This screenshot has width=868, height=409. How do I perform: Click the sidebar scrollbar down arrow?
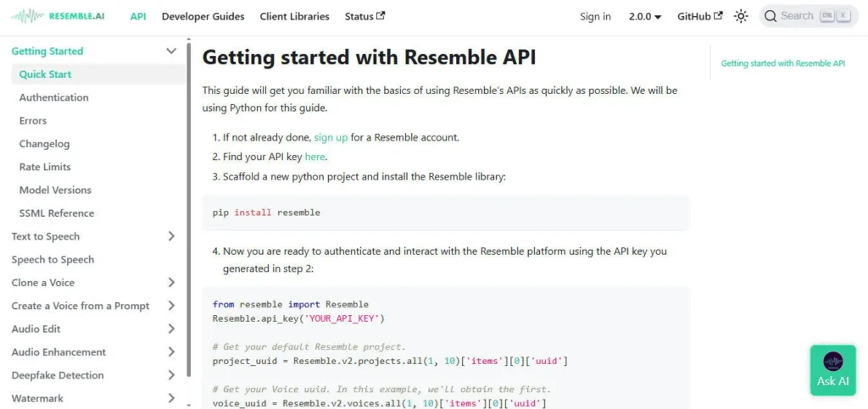coord(189,405)
